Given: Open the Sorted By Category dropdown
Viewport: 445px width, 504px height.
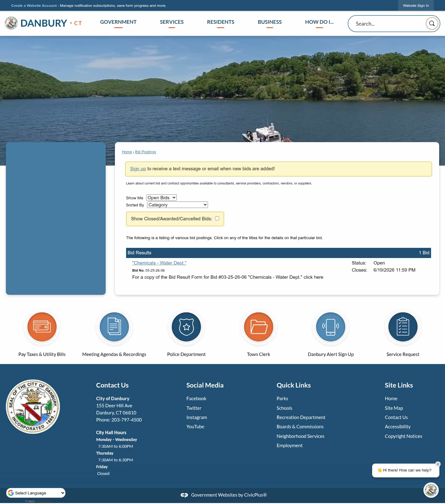Looking at the screenshot, I should tap(177, 205).
